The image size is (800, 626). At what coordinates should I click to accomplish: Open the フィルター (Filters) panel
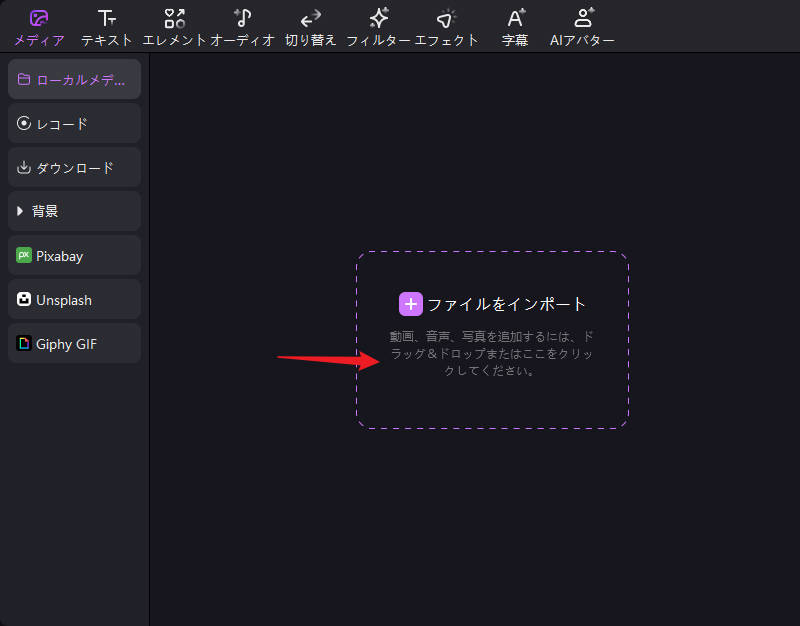tap(376, 24)
